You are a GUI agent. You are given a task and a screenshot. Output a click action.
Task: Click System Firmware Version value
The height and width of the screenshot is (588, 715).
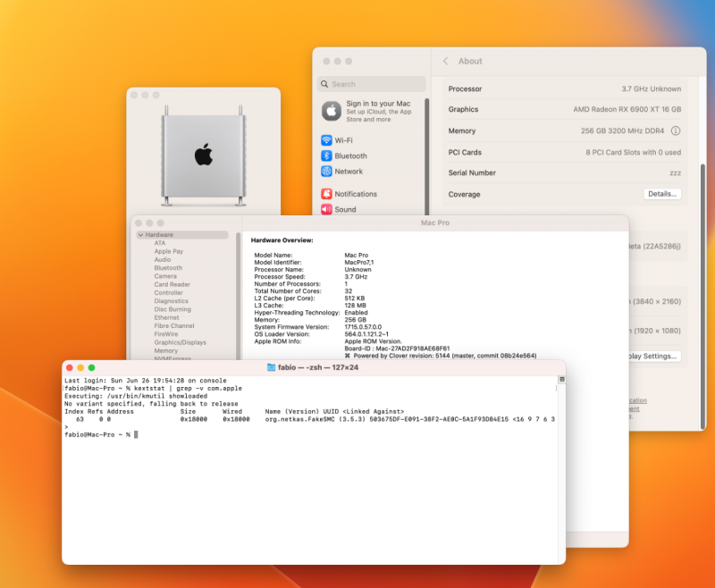[363, 327]
